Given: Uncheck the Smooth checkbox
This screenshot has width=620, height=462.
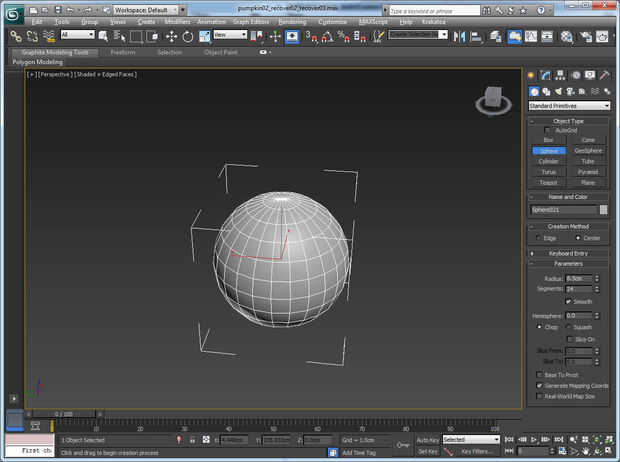Looking at the screenshot, I should point(569,301).
